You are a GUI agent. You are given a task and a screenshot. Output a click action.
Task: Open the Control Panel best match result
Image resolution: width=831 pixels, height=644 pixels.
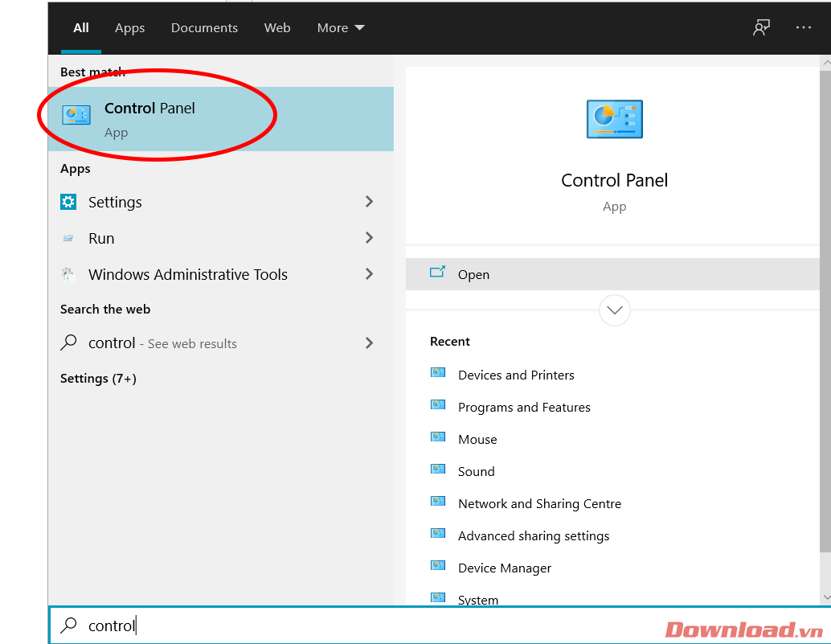point(220,119)
